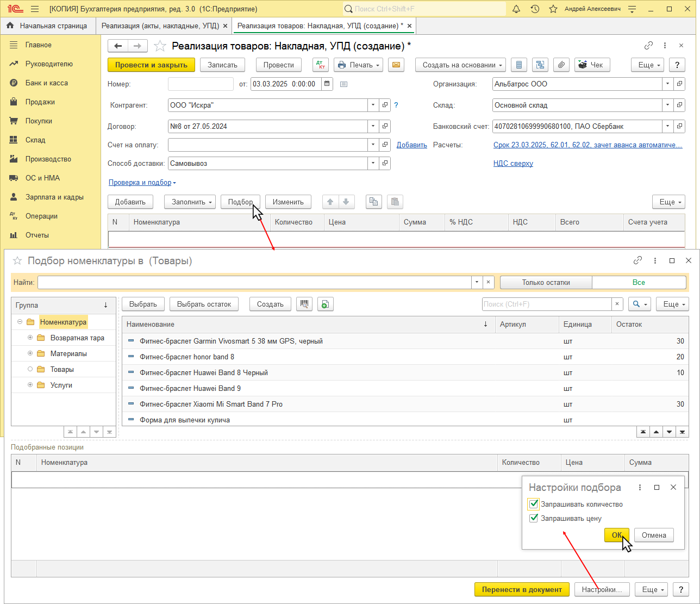This screenshot has width=700, height=604.
Task: Star the document as favorite
Action: 160,46
